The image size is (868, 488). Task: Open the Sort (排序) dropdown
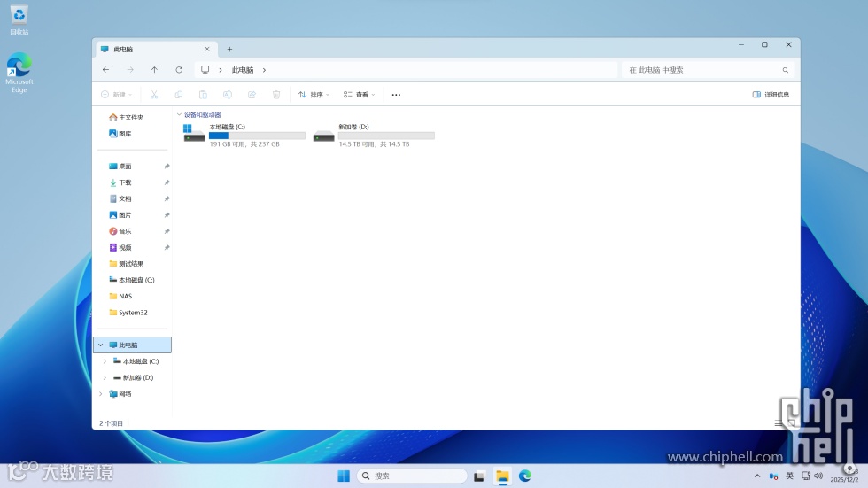[x=314, y=95]
